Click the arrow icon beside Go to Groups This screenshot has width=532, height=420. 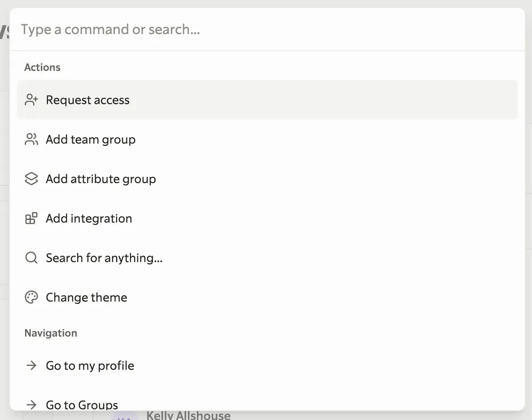(31, 405)
